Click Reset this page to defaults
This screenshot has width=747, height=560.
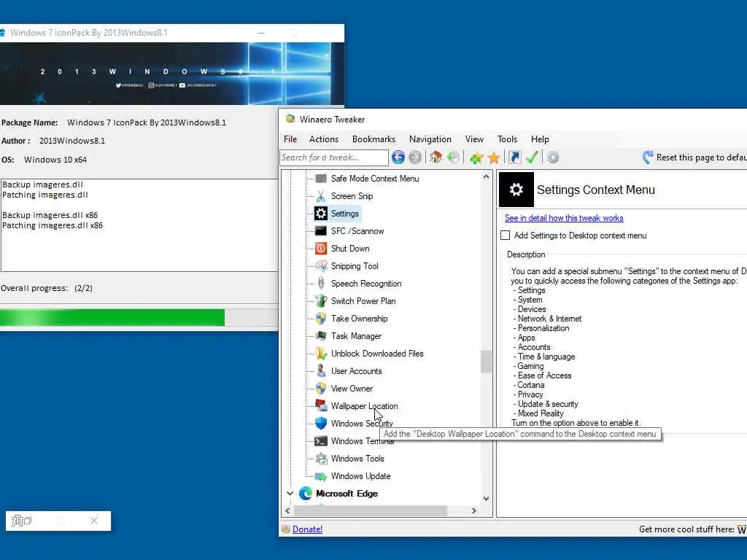pyautogui.click(x=694, y=157)
